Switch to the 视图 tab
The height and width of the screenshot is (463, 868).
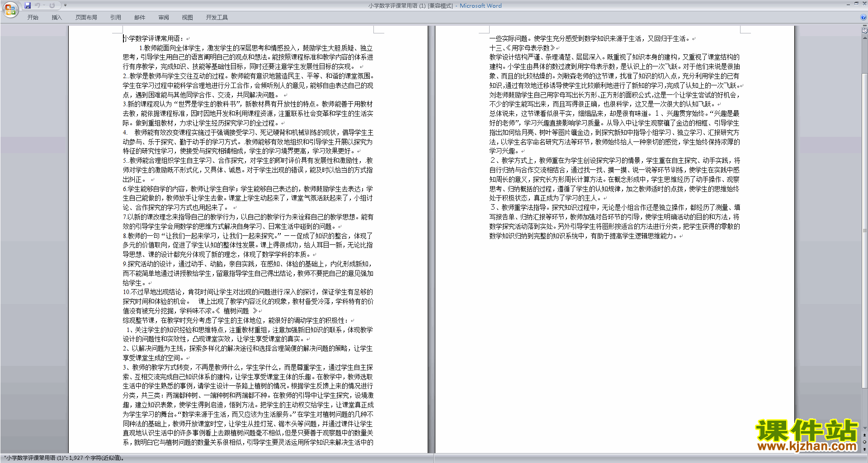[188, 17]
